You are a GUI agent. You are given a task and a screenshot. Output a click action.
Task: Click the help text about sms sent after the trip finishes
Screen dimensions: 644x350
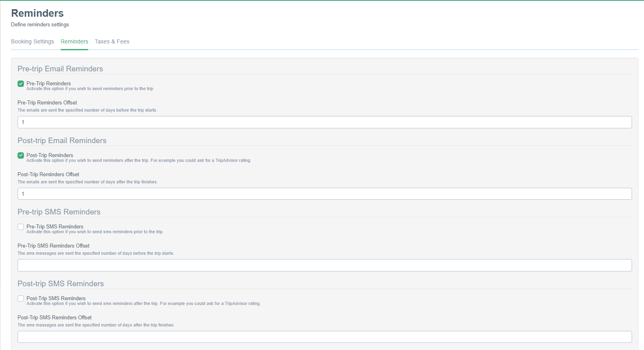(x=96, y=325)
